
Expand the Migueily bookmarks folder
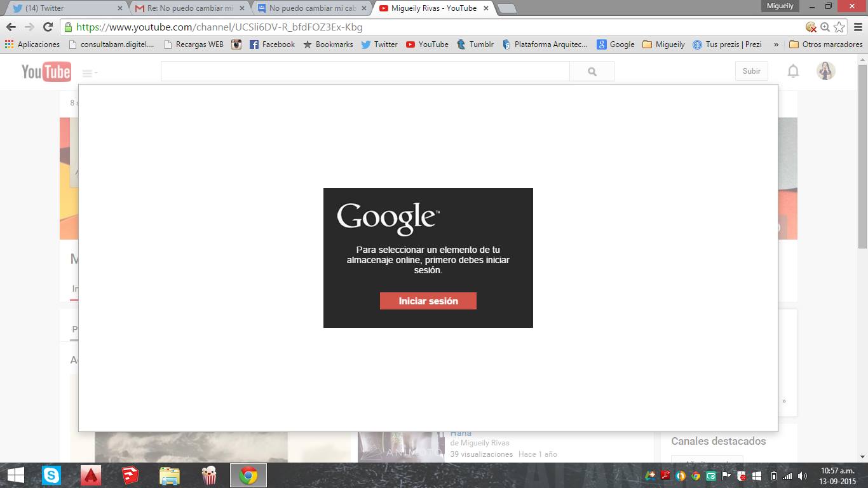tap(663, 44)
